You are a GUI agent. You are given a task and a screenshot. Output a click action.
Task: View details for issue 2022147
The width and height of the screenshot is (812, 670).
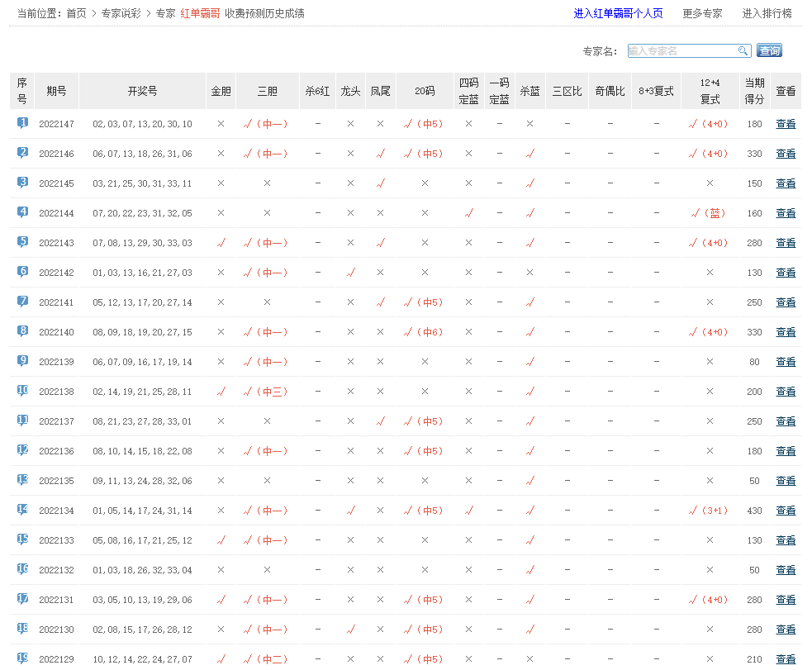(x=786, y=124)
